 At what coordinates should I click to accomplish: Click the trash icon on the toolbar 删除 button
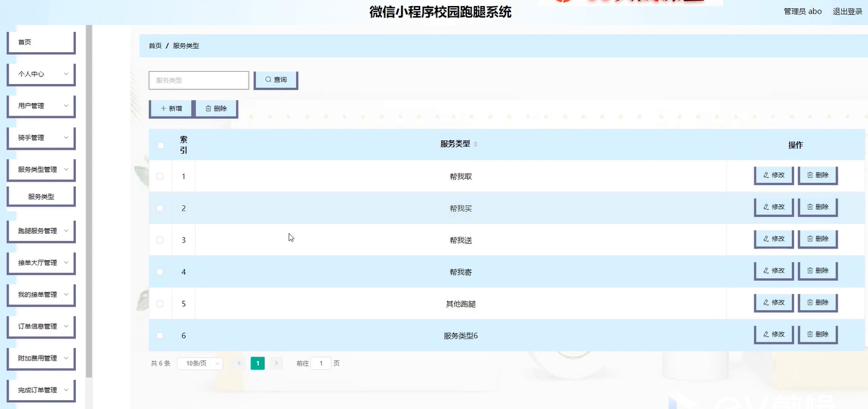[208, 108]
